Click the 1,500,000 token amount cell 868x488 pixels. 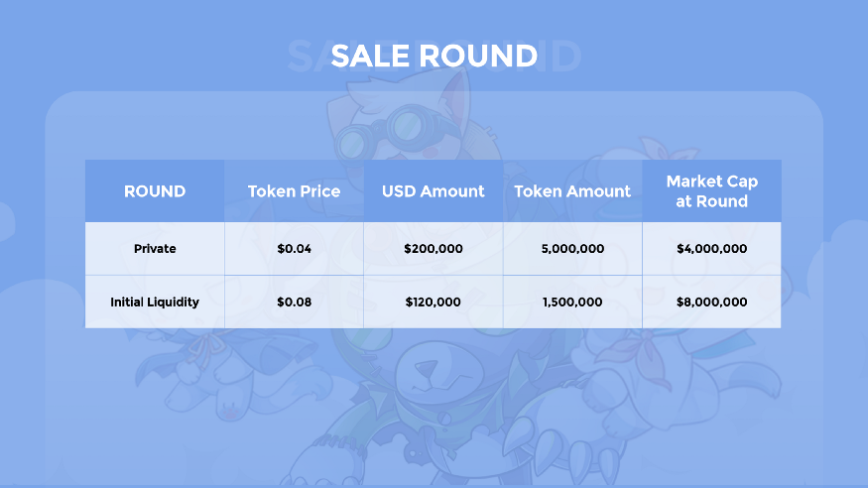572,303
